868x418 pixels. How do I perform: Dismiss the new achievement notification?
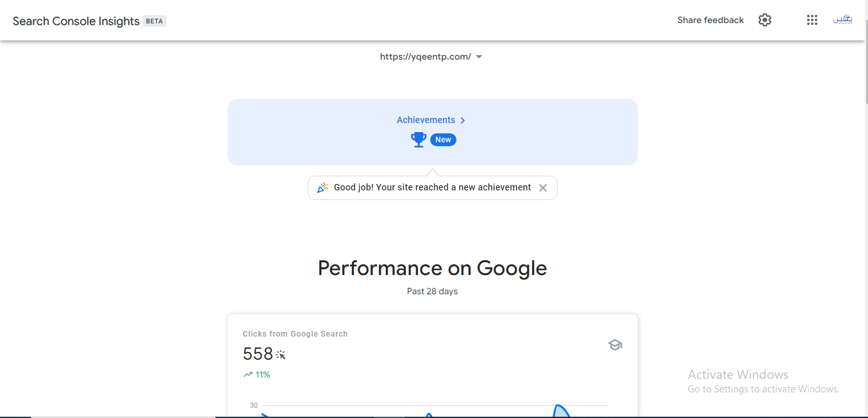[x=543, y=188]
